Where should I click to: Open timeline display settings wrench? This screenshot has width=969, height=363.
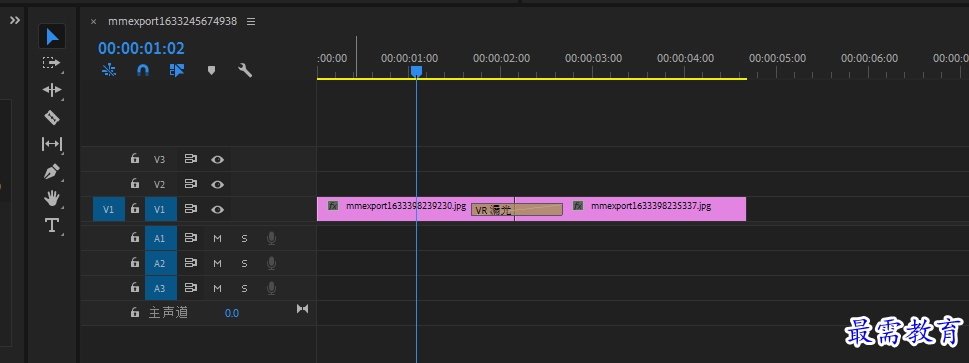(x=245, y=70)
